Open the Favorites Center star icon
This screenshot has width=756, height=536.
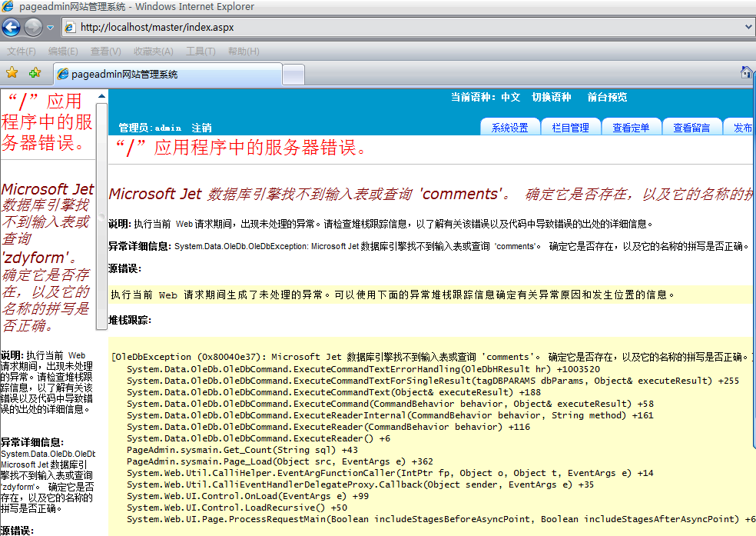12,73
